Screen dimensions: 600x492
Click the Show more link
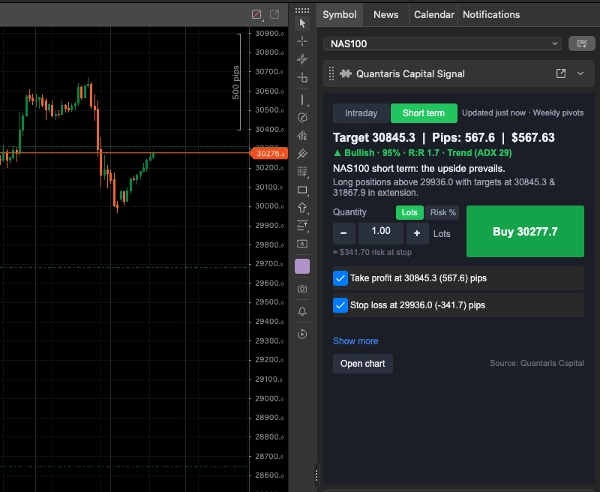click(355, 341)
